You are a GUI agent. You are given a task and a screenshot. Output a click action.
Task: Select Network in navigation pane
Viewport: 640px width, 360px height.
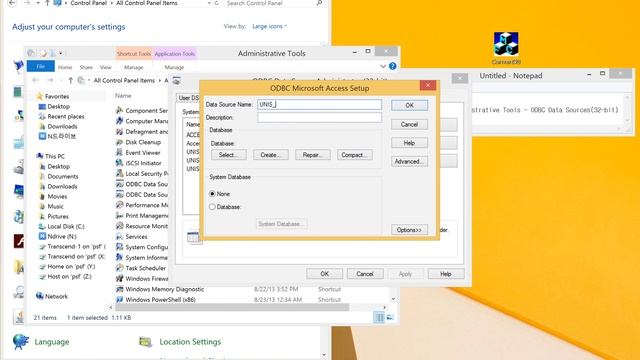[56, 296]
